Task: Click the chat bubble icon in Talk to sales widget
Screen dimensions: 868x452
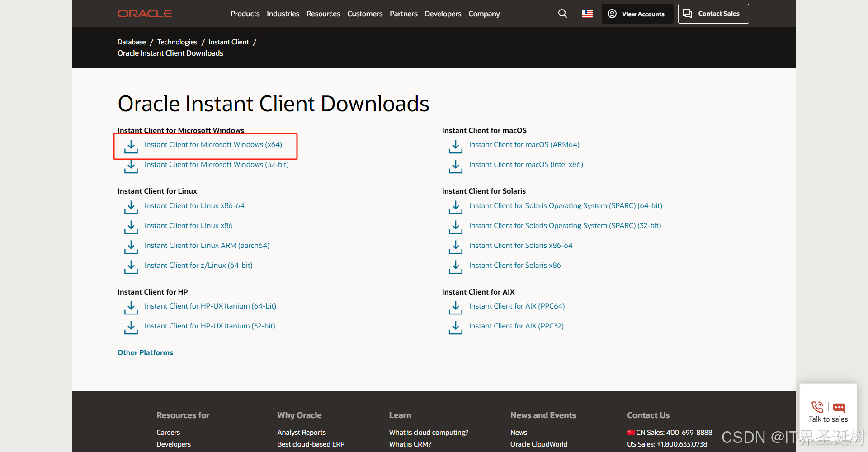Action: click(840, 407)
